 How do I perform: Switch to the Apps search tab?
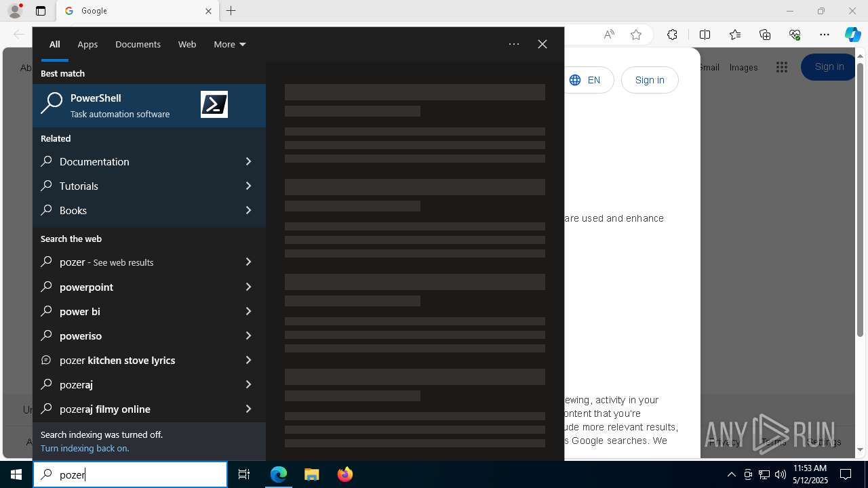[87, 44]
